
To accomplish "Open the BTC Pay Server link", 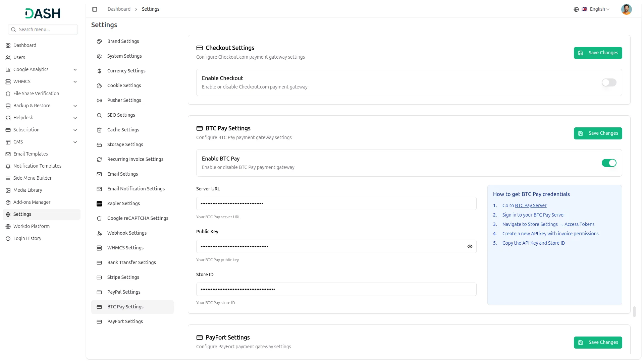I will coord(531,205).
